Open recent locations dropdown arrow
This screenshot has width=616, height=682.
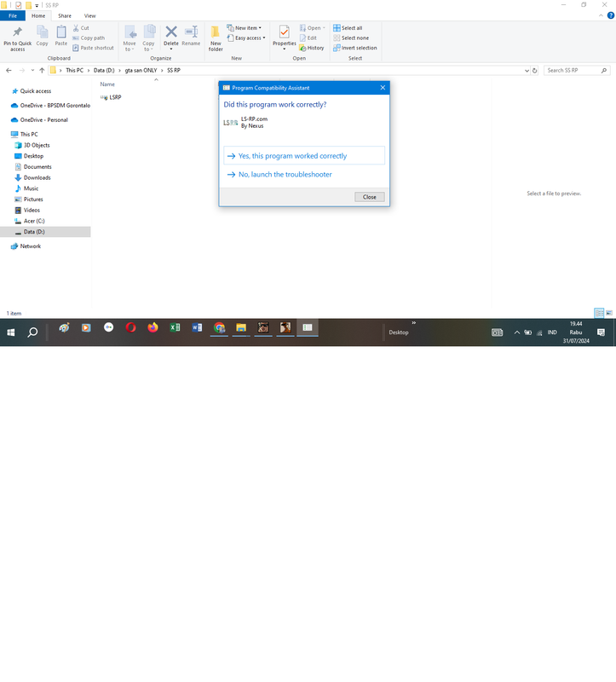32,70
